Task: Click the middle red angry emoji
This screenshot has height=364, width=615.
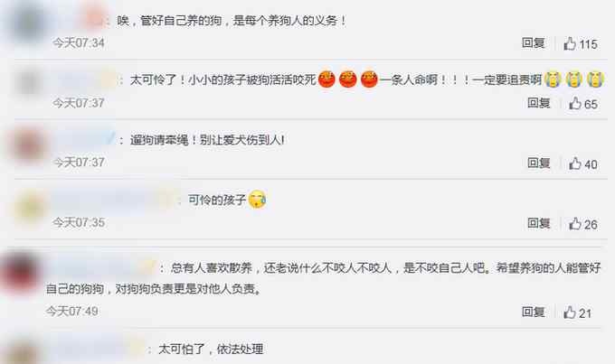Action: (347, 79)
